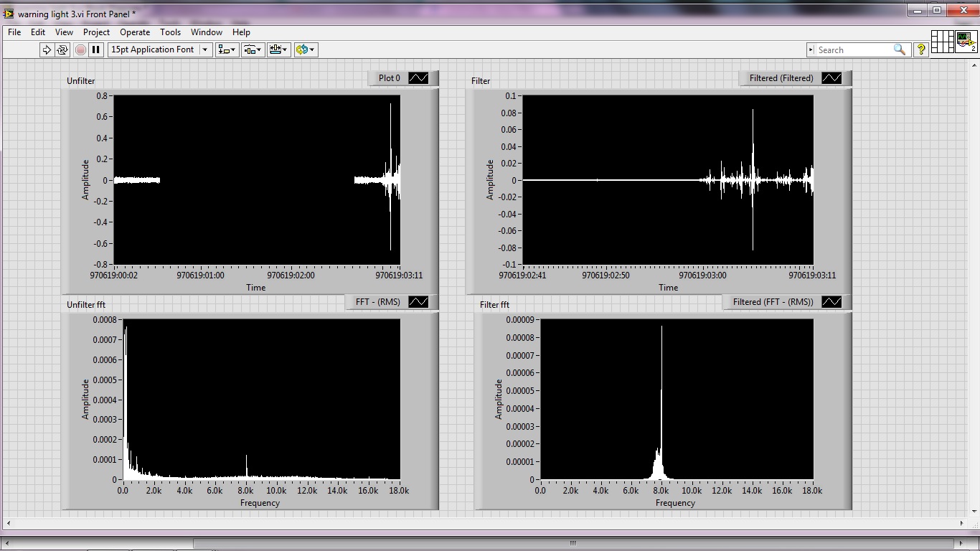Click the Filtered (Filtered) legend line icon
Viewport: 980px width, 551px height.
[831, 78]
